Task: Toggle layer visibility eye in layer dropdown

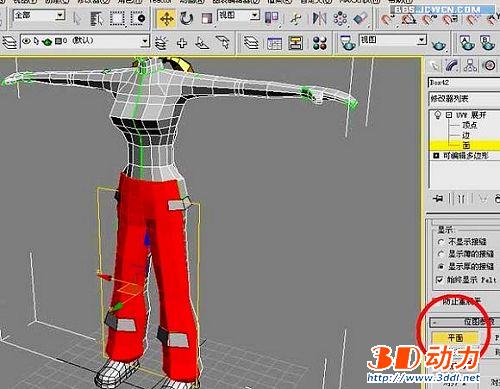Action: [x=26, y=41]
